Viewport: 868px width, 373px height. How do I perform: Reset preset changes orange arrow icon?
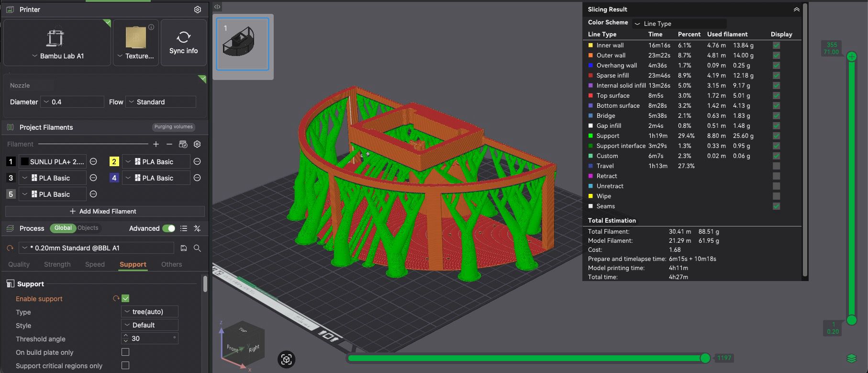(x=10, y=248)
